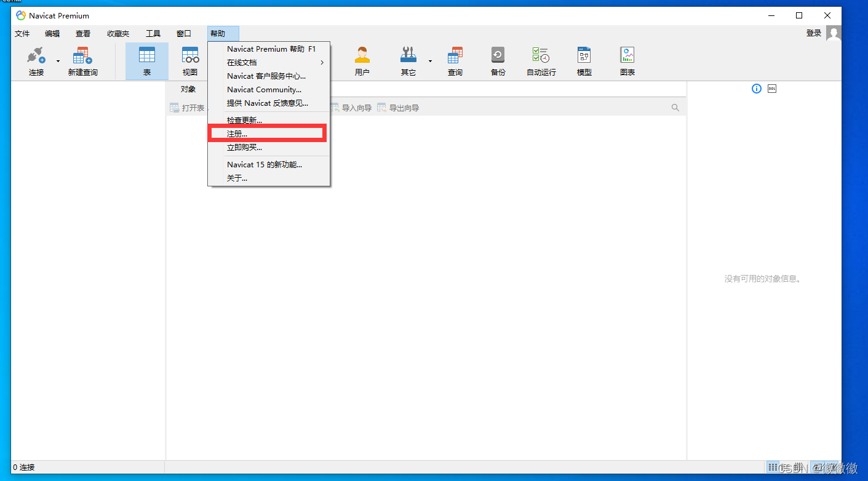Show the object information (i) panel icon
Screen dimensions: 868x481
[757, 89]
